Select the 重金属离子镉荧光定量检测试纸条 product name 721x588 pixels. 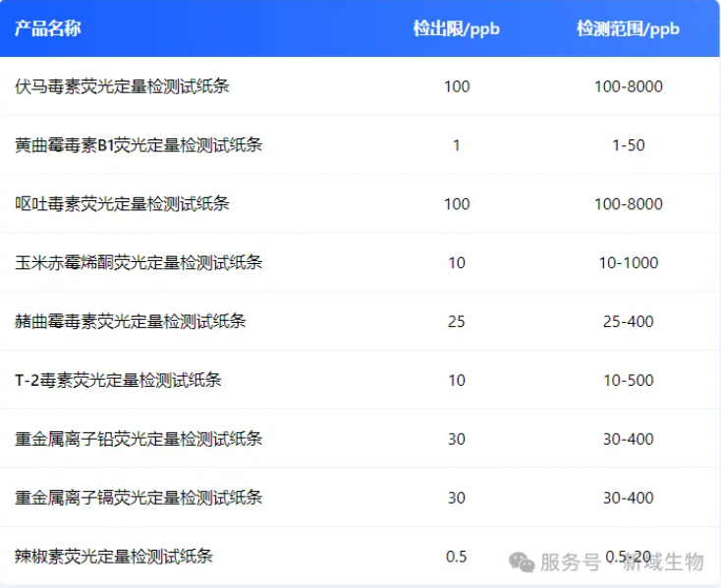point(139,498)
